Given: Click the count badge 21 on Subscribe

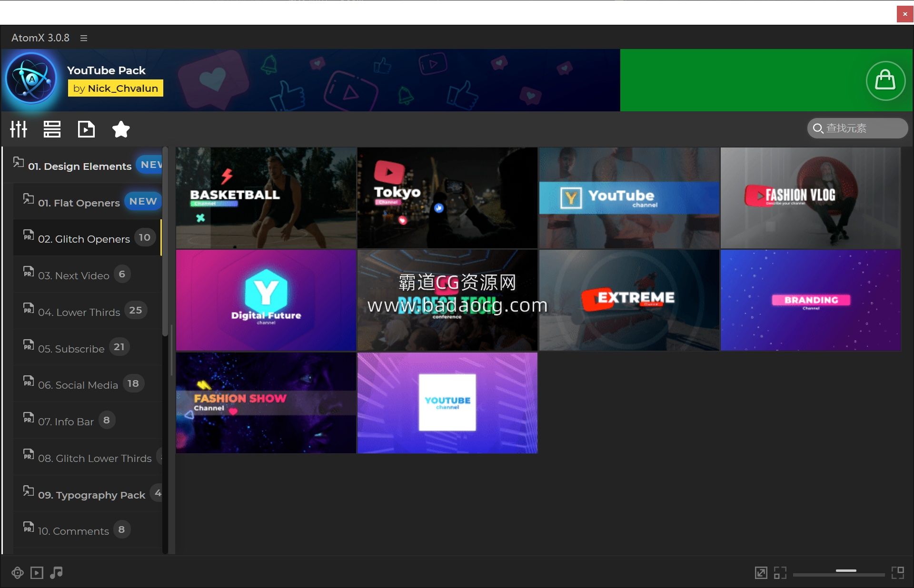Looking at the screenshot, I should click(119, 347).
